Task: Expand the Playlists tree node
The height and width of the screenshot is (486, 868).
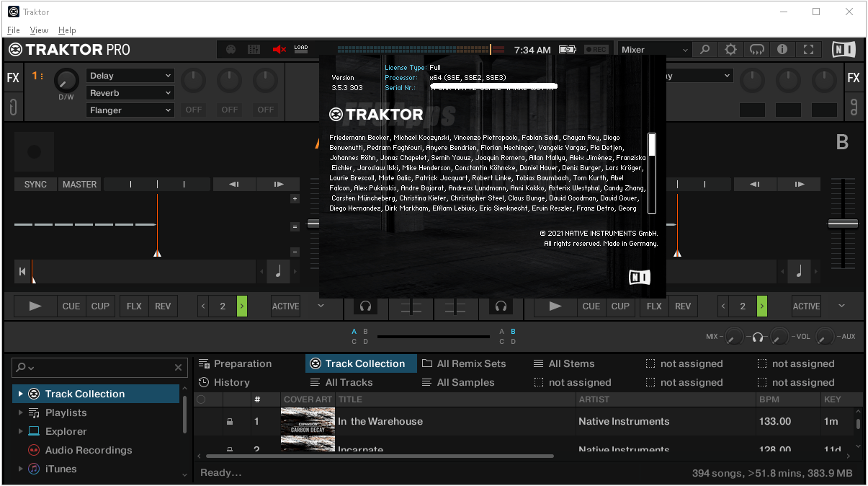Action: (20, 413)
